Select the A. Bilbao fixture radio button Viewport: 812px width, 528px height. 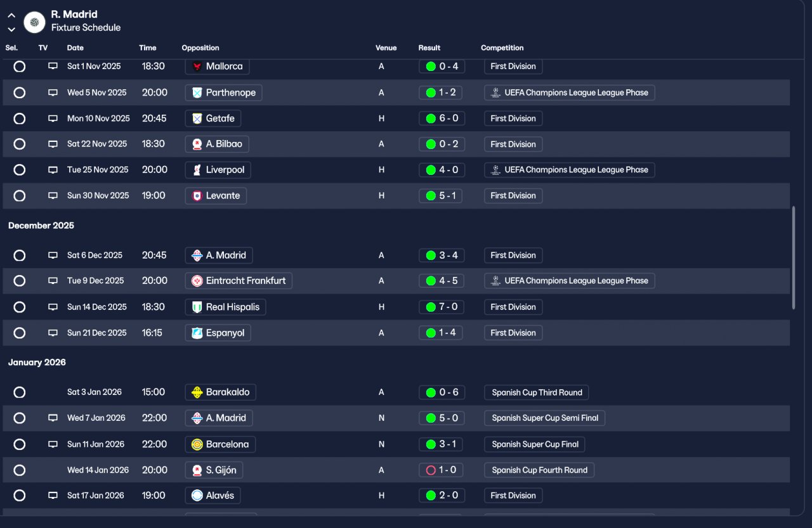coord(20,144)
